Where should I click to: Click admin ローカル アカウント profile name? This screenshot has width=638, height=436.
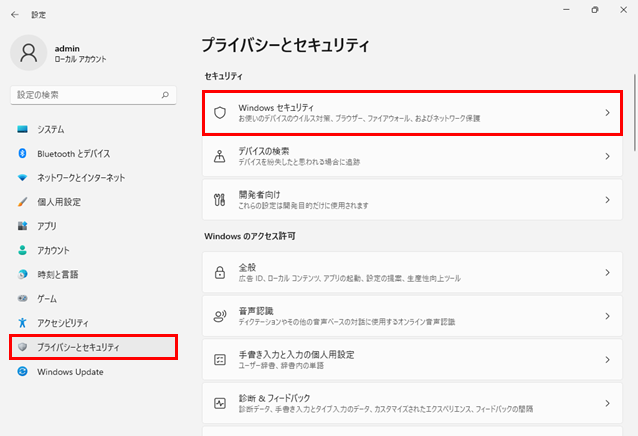80,54
